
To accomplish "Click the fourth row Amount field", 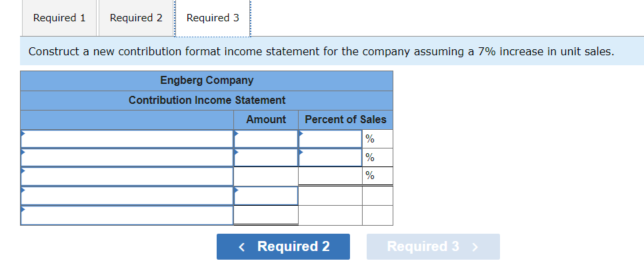I will click(x=266, y=196).
